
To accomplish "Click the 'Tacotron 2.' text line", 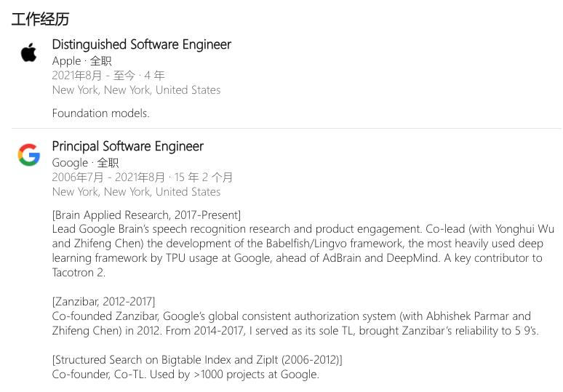I will click(79, 273).
